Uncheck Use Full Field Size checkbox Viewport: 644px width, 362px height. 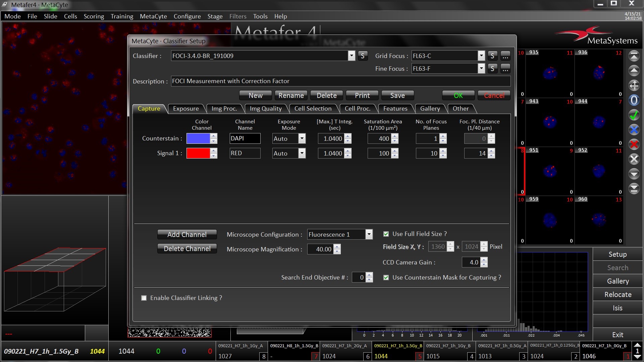point(386,234)
